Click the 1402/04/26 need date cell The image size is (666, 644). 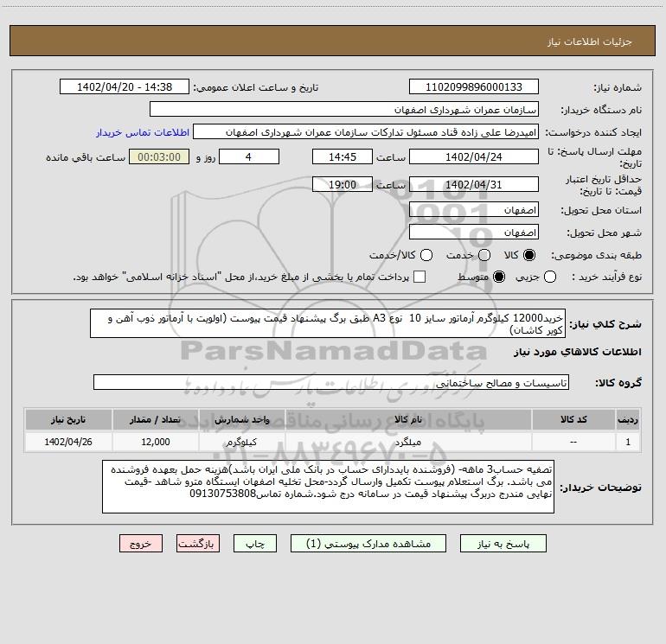(x=68, y=442)
